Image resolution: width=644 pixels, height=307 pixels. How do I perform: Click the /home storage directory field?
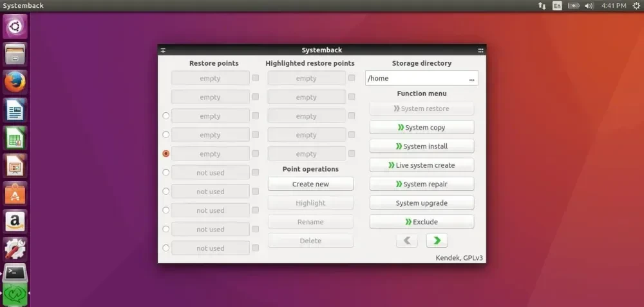pyautogui.click(x=421, y=78)
